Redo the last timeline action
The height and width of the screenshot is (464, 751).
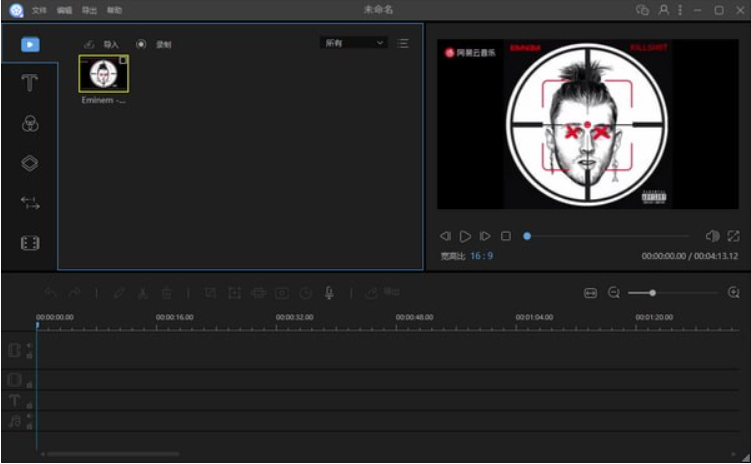[x=74, y=293]
